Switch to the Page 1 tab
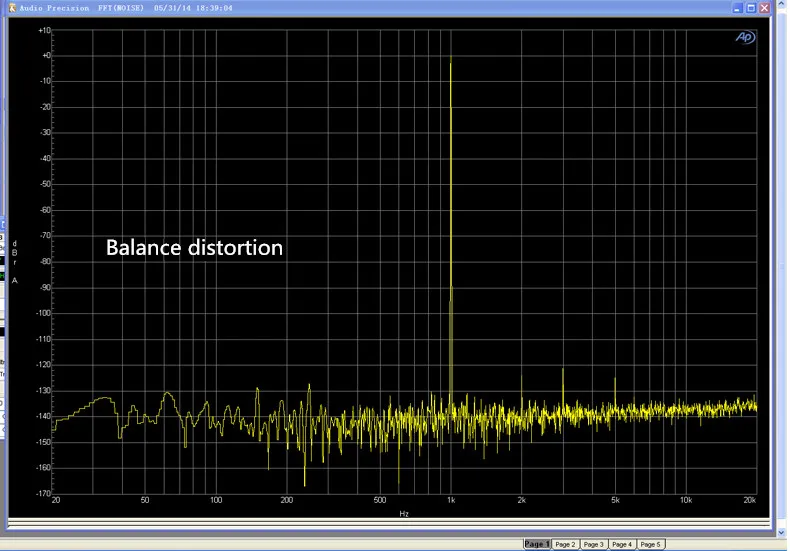This screenshot has height=551, width=790. coord(537,544)
